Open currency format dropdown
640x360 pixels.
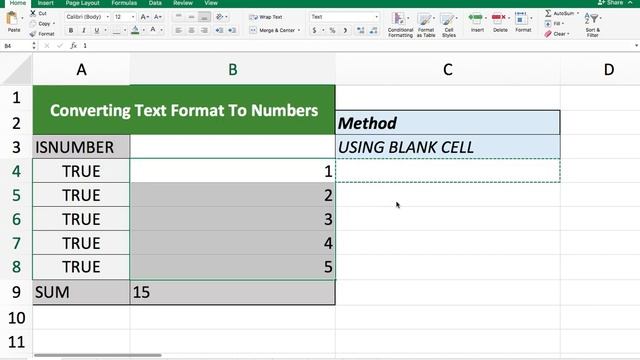point(323,30)
